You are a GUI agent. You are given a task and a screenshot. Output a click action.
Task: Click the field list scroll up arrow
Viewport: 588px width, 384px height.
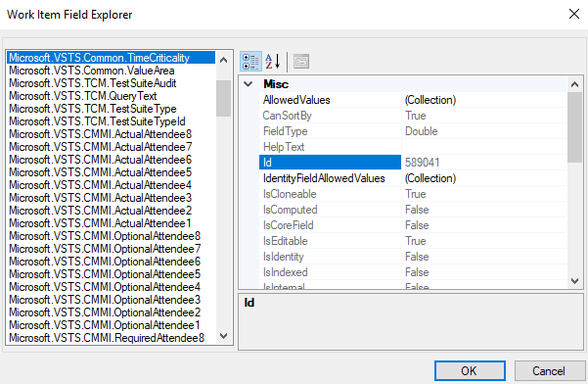pos(223,60)
